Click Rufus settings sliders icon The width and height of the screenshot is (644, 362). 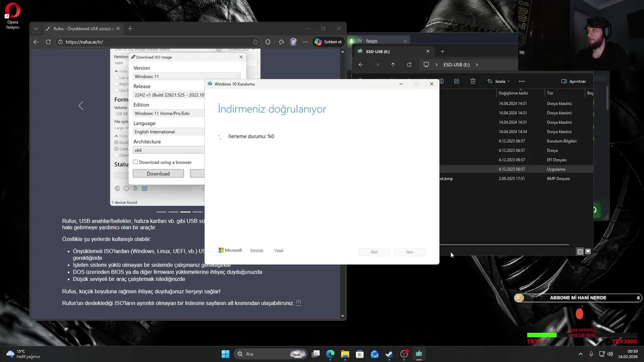click(135, 189)
